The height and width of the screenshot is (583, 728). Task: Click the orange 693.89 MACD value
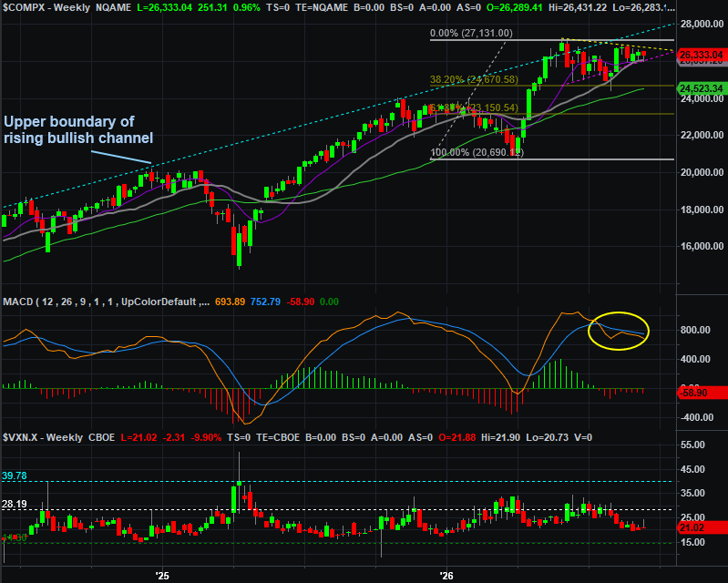pos(230,302)
